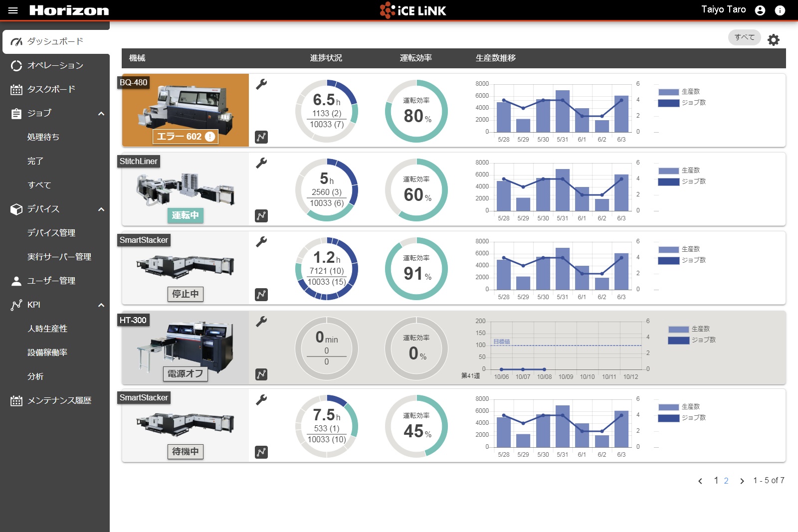
Task: Click KPI chart icon of standby SmartStacker
Action: click(261, 452)
